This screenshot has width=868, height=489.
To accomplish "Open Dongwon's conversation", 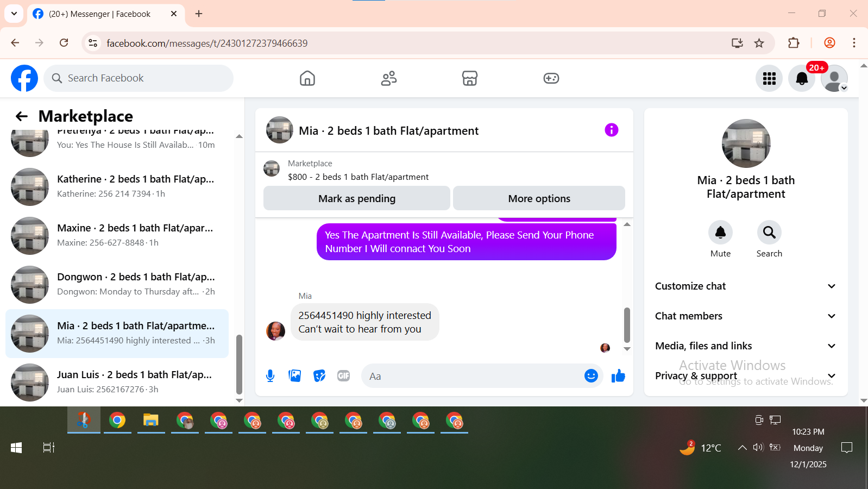I will (x=117, y=284).
